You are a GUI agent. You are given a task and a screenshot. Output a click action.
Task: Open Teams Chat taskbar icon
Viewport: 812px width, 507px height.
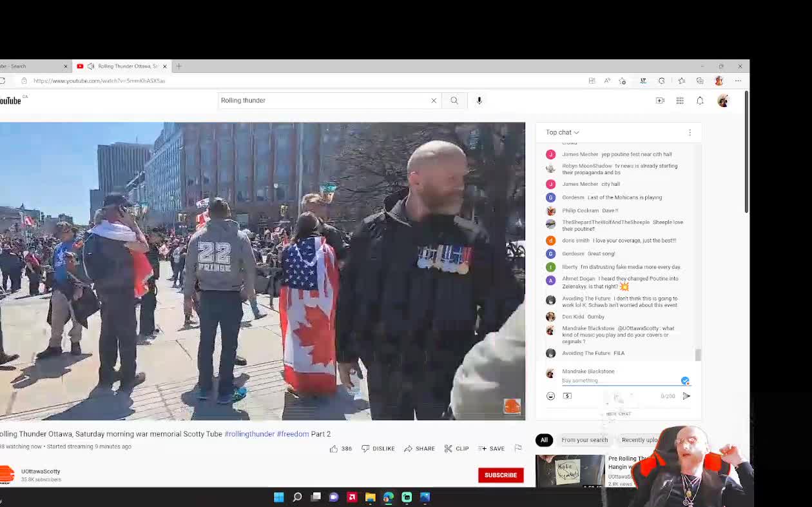tap(334, 497)
